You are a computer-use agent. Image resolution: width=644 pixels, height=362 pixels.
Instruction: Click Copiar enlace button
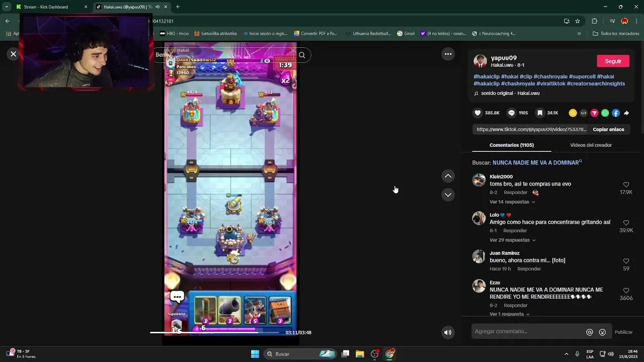tap(608, 129)
